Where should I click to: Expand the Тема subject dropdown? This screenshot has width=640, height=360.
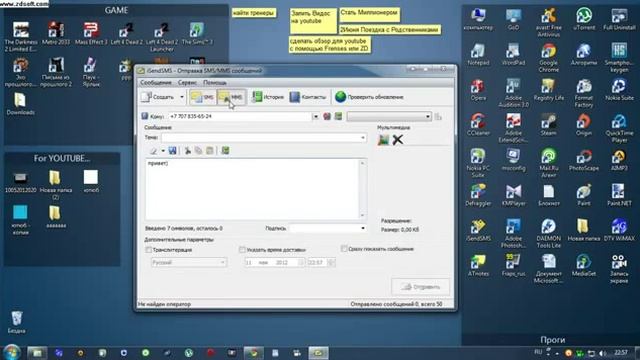click(362, 138)
